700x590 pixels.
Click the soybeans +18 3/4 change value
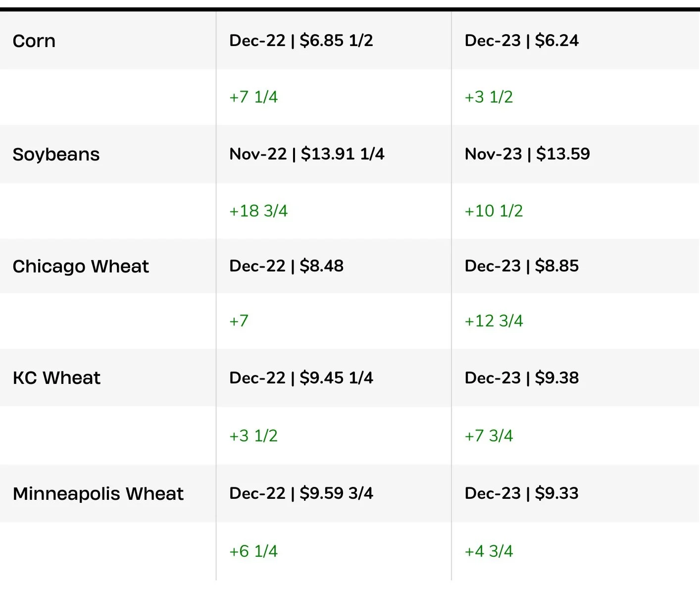point(258,211)
